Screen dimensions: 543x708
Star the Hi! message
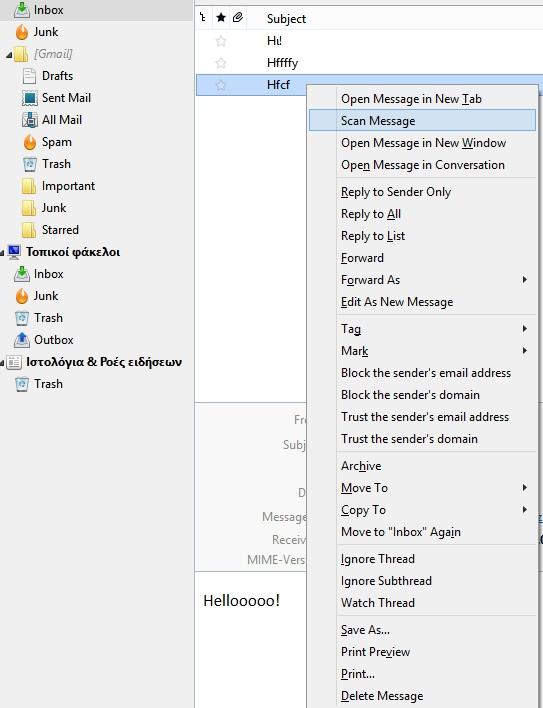coord(221,41)
